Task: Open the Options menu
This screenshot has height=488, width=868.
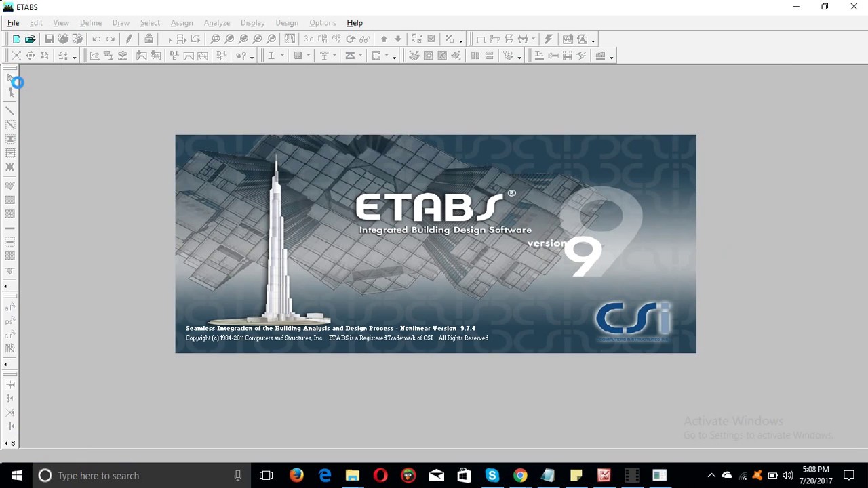Action: coord(323,22)
